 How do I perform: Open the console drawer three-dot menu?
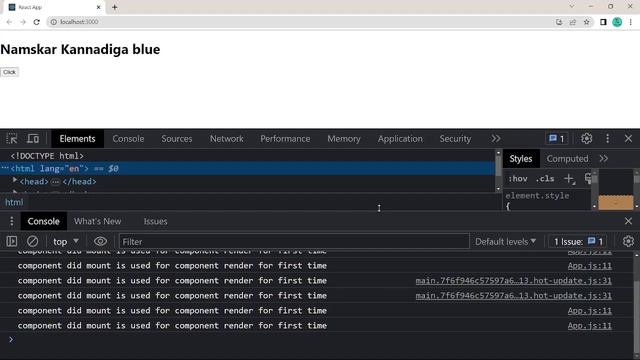[x=11, y=221]
